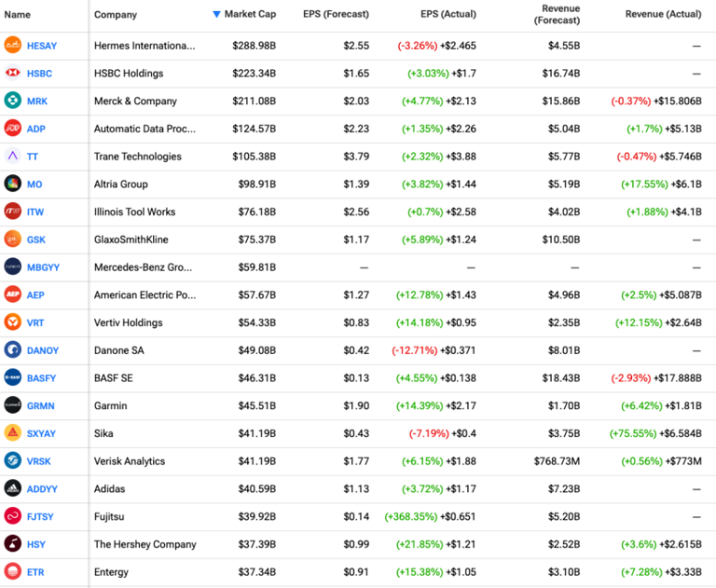Click the blue sort arrow beside Market Cap
The width and height of the screenshot is (716, 588).
[x=217, y=15]
